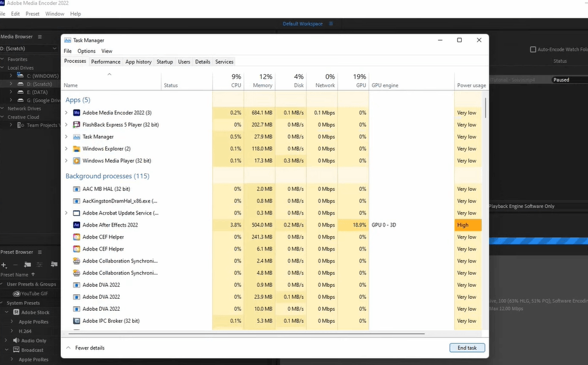Click the Adobe Collaboration Synchroni icon using 2.4 MB
The width and height of the screenshot is (588, 365).
pyautogui.click(x=76, y=261)
